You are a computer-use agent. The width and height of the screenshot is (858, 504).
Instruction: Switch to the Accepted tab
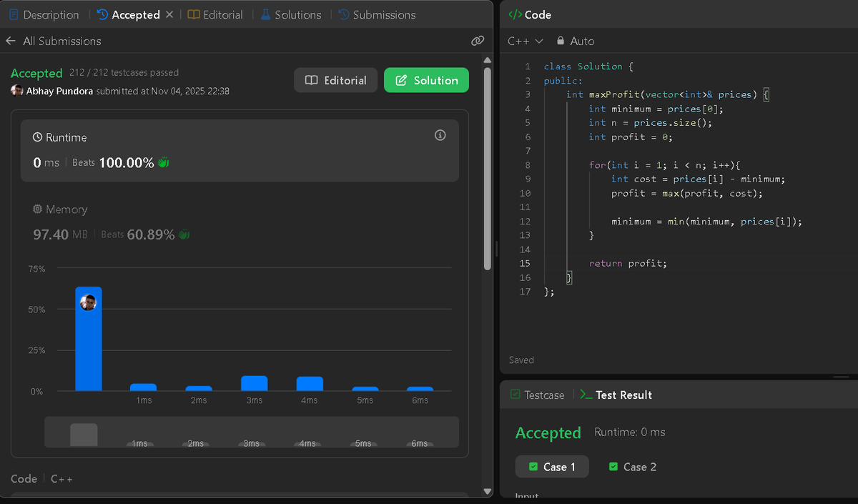coord(128,14)
